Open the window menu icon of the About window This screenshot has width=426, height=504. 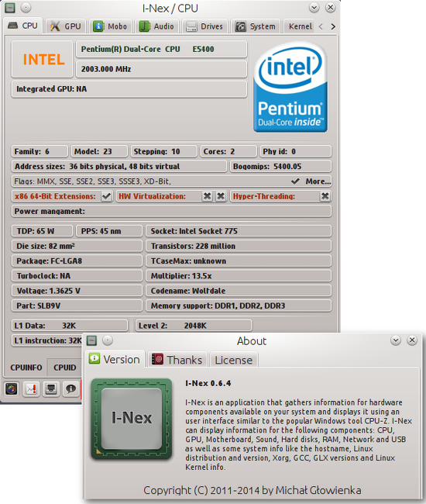point(91,340)
